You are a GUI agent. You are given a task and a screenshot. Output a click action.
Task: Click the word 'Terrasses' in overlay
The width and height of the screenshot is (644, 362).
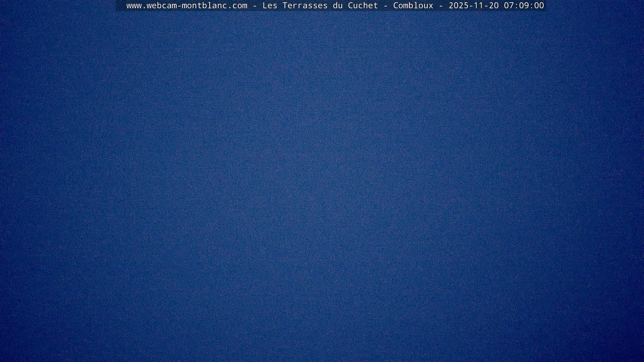pos(305,6)
